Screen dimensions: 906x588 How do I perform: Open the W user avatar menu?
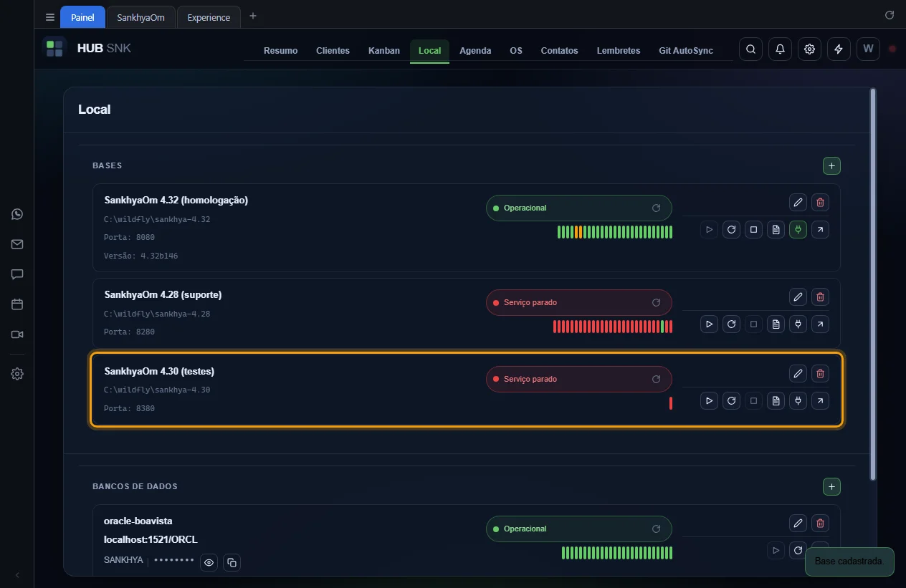click(x=868, y=49)
